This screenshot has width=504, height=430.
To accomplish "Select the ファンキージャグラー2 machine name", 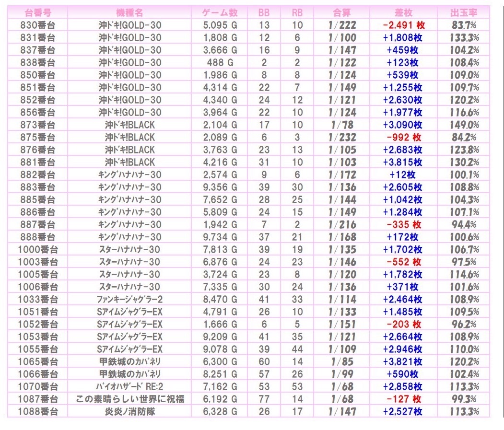I will coord(129,300).
